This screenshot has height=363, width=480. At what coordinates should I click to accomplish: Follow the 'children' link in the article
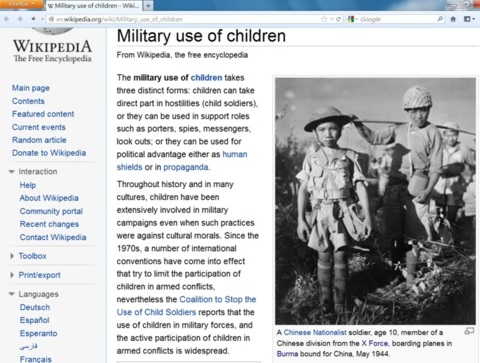(206, 78)
